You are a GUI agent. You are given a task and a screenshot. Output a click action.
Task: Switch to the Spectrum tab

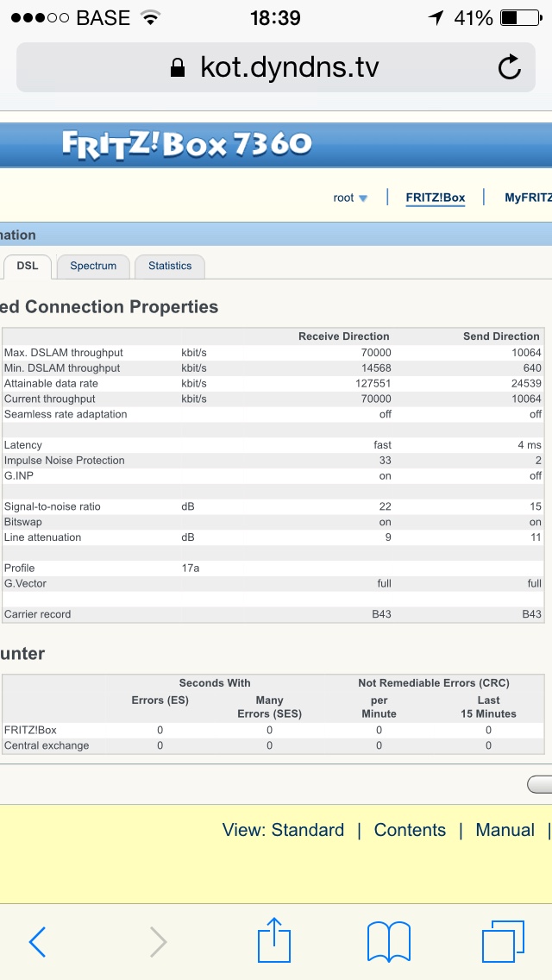pos(93,266)
